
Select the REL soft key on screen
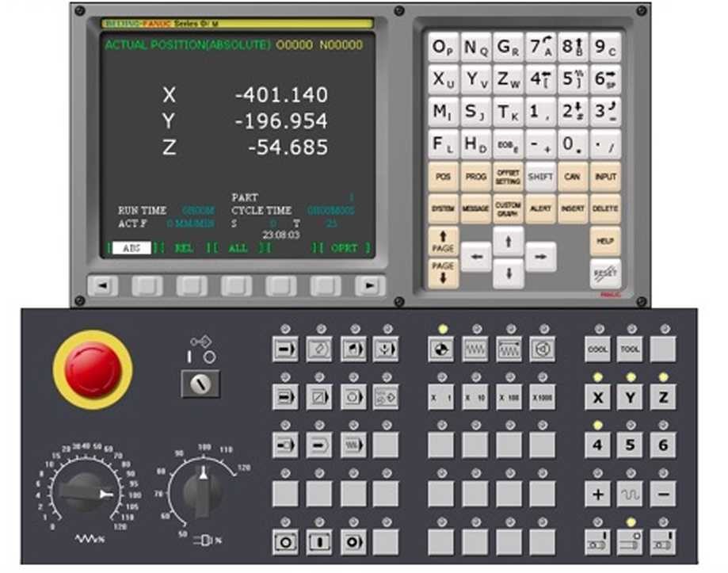click(184, 248)
